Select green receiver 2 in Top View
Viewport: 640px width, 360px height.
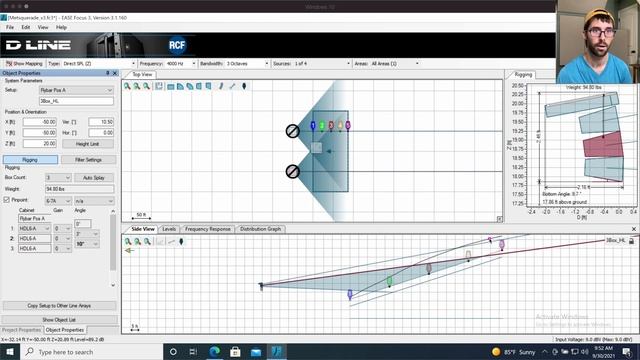[322, 126]
